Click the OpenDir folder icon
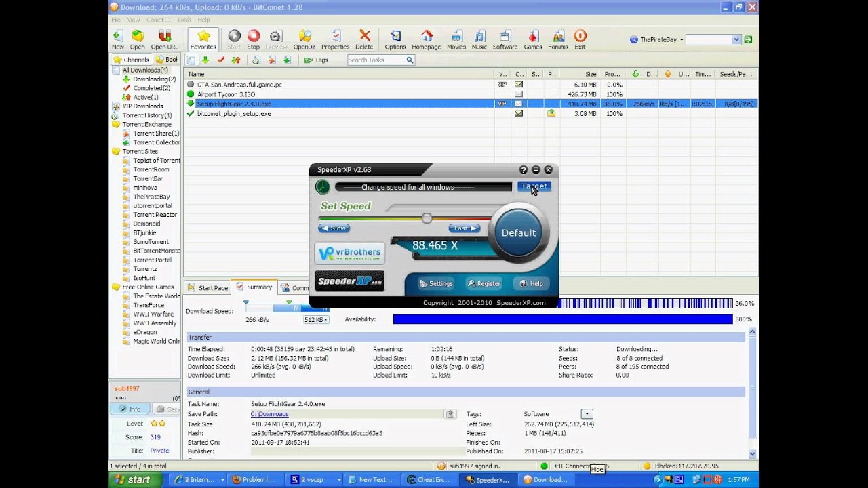Image resolution: width=868 pixels, height=488 pixels. [x=304, y=39]
